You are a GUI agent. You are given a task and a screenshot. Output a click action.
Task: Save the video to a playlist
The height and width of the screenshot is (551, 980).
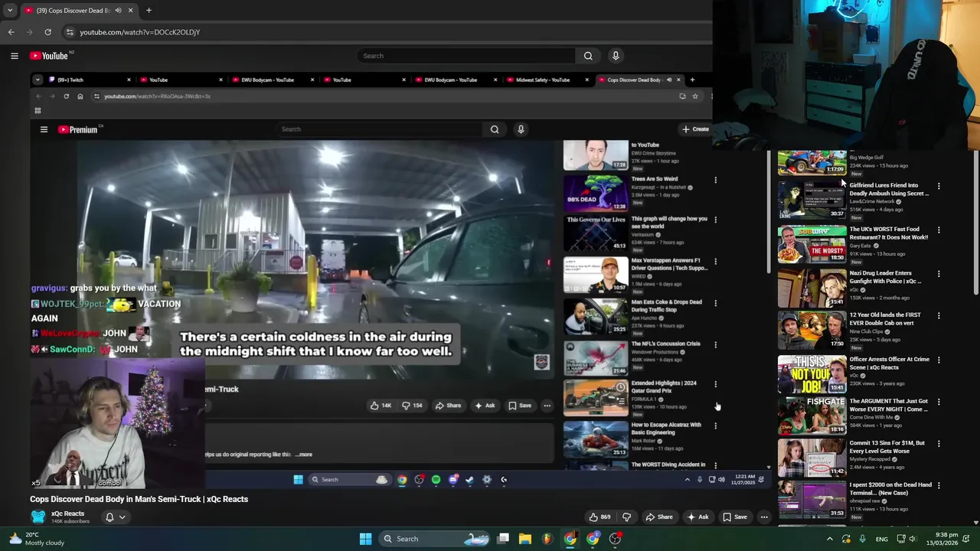(x=735, y=517)
